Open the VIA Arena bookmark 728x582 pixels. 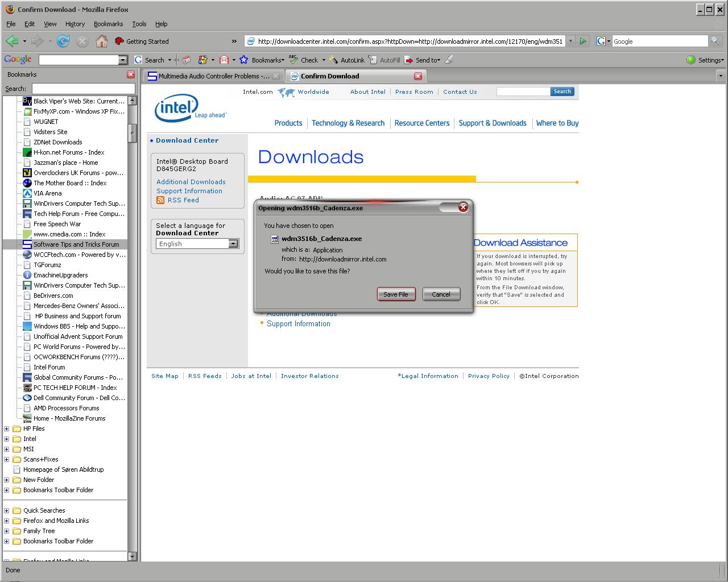[43, 193]
